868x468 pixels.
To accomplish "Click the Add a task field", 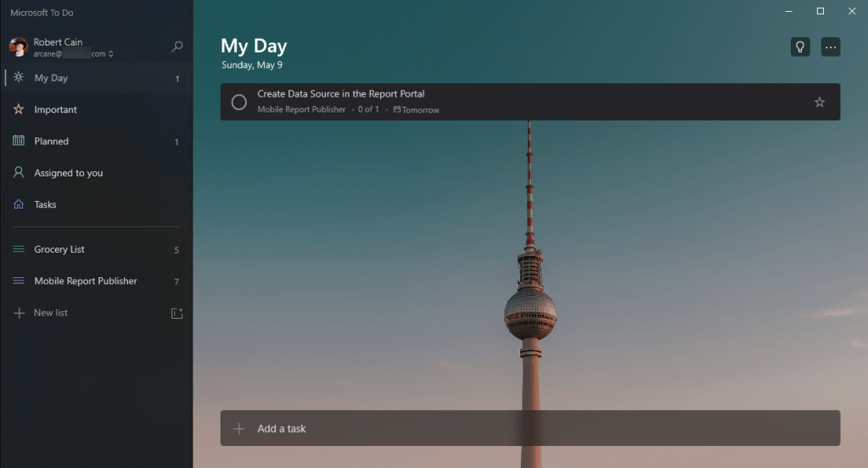I will 529,428.
